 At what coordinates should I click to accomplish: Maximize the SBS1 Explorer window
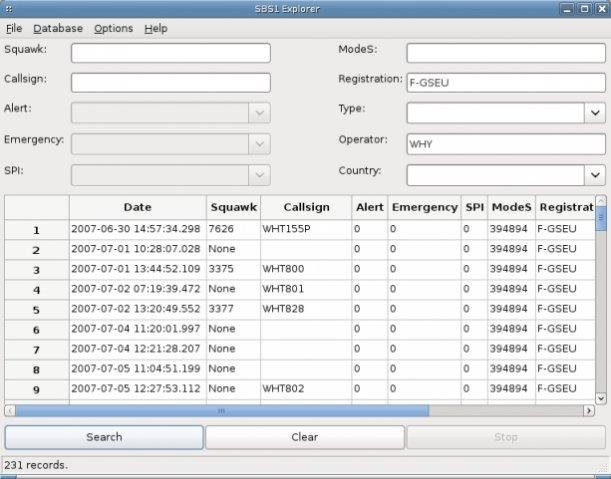(x=584, y=9)
